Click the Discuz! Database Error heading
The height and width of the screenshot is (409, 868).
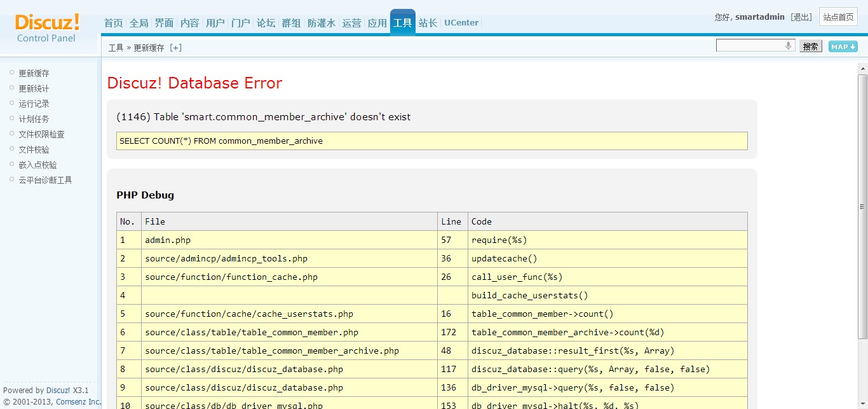point(194,83)
